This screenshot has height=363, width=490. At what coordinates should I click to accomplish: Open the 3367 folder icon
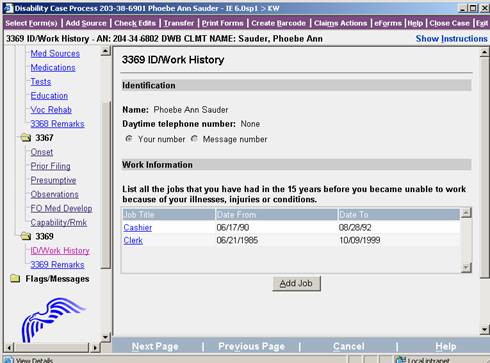pyautogui.click(x=26, y=138)
